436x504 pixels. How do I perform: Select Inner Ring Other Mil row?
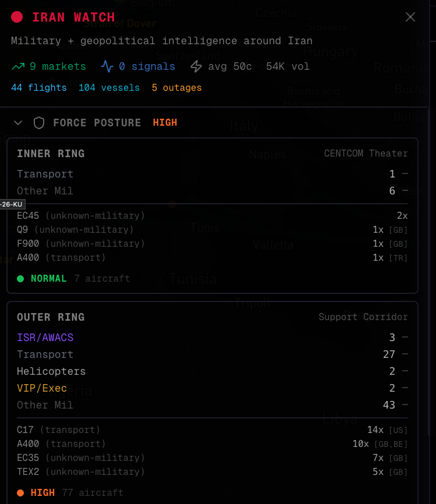click(x=212, y=191)
